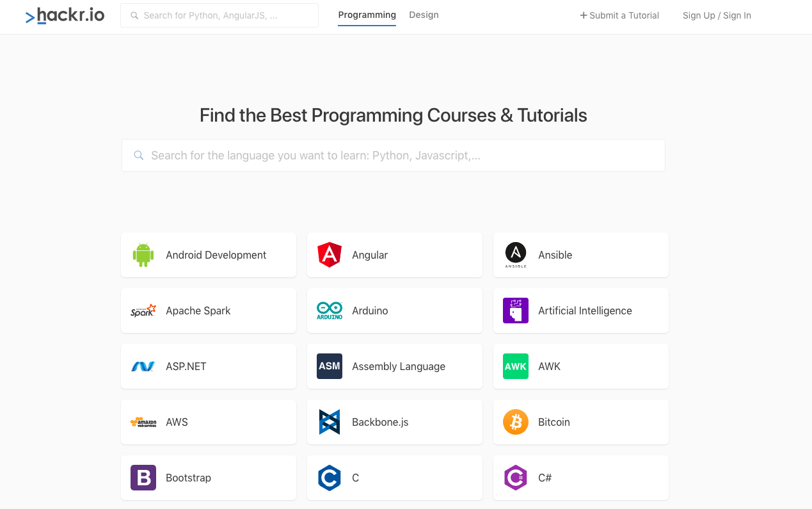Click the Arduino logo icon
812x509 pixels.
[330, 311]
